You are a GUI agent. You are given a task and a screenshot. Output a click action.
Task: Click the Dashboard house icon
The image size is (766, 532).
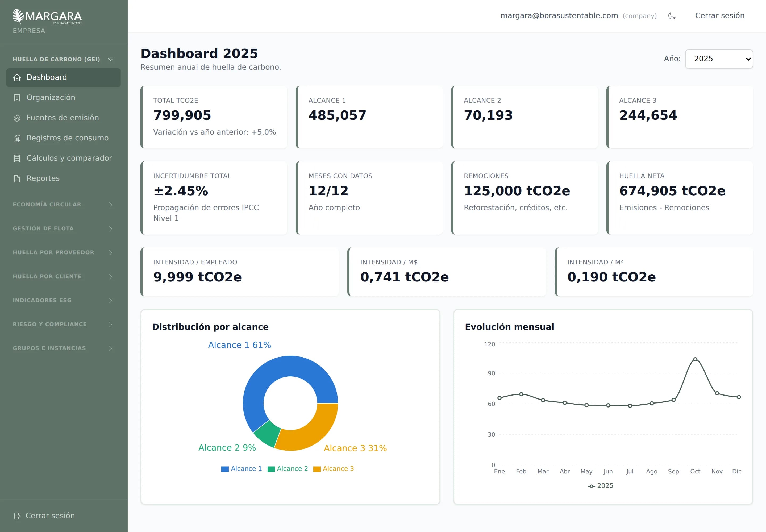pos(17,78)
